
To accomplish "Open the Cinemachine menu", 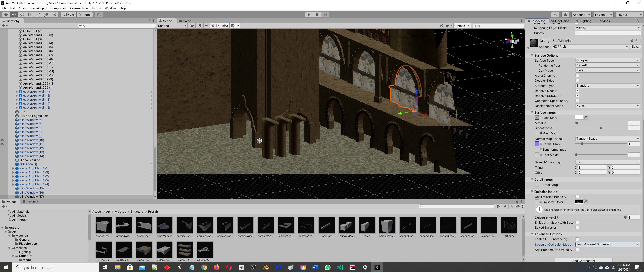I will (79, 8).
